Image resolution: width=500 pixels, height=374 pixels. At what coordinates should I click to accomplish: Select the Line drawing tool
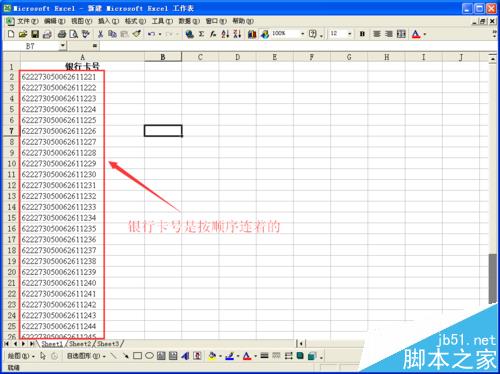click(x=113, y=356)
